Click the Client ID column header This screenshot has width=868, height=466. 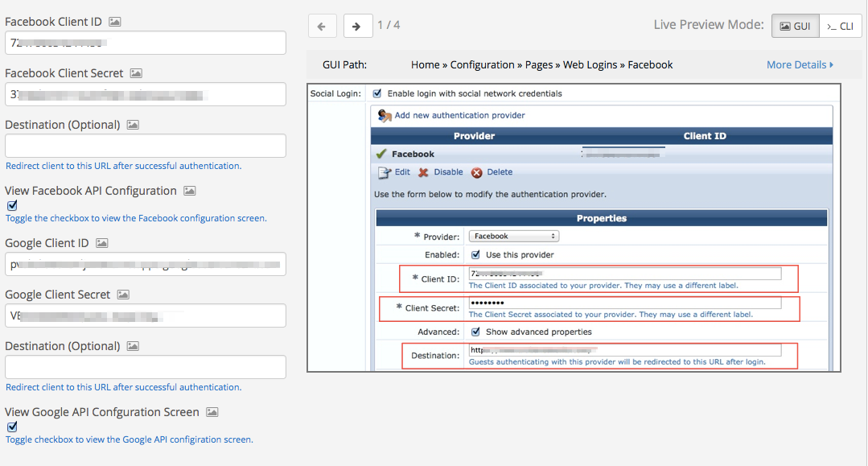click(x=705, y=136)
